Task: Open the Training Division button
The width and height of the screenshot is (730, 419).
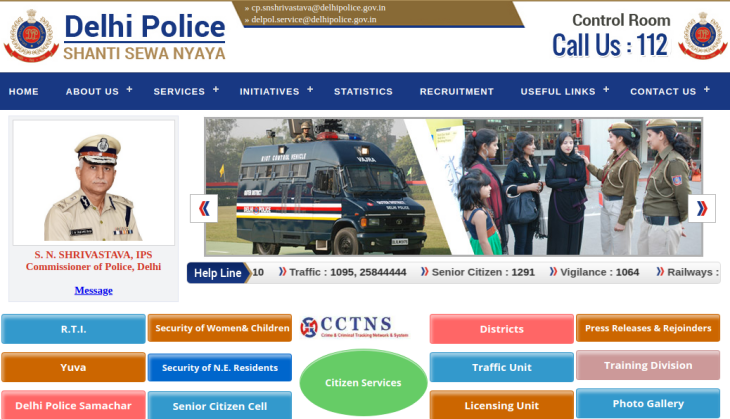Action: (648, 365)
